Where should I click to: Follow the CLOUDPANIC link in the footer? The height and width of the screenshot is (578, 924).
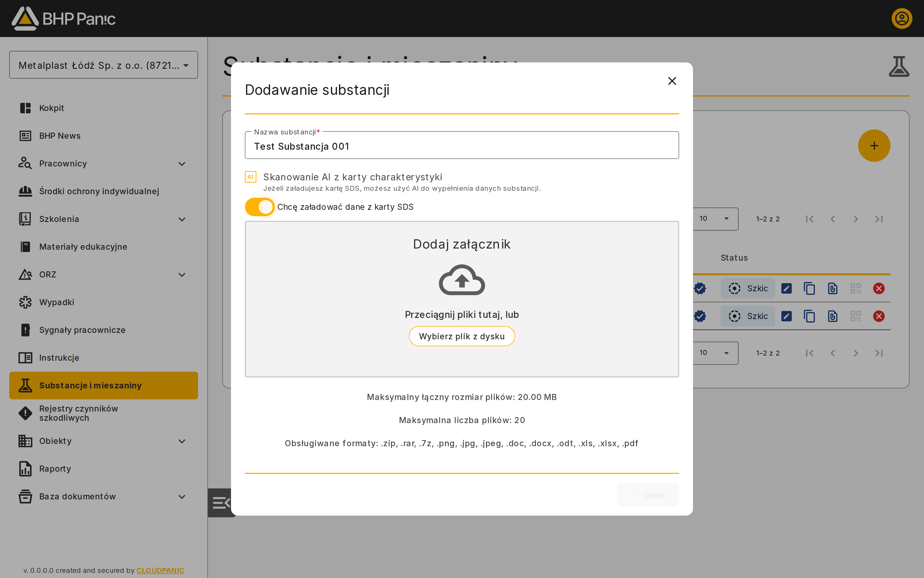coord(160,570)
